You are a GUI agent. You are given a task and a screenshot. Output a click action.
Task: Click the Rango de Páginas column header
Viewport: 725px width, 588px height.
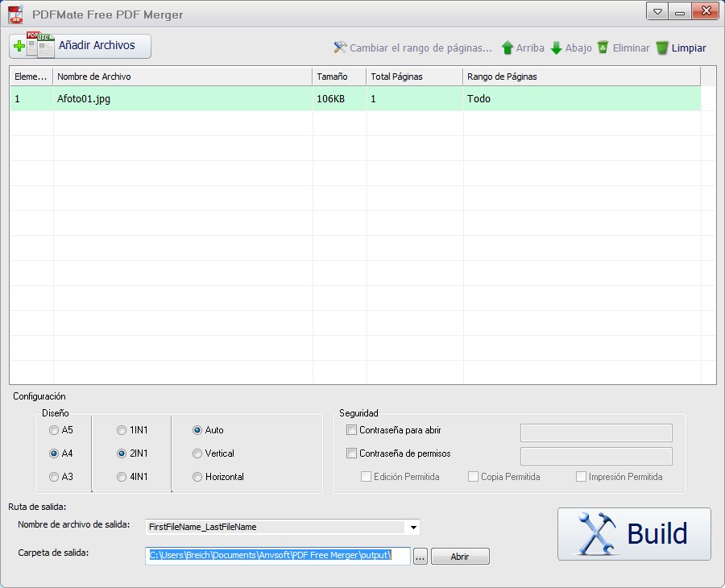point(582,77)
